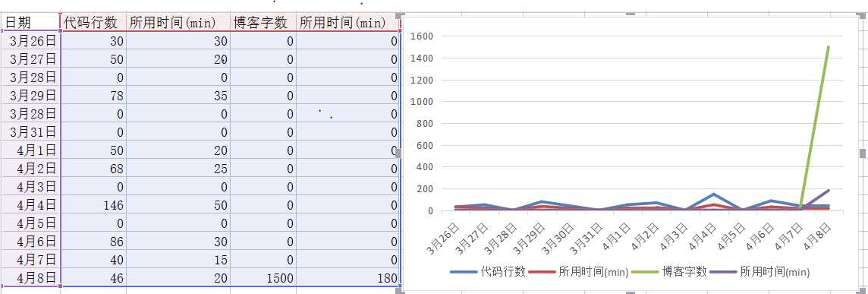Click the chart's right-edge sizing handle
The width and height of the screenshot is (868, 294).
(x=862, y=153)
